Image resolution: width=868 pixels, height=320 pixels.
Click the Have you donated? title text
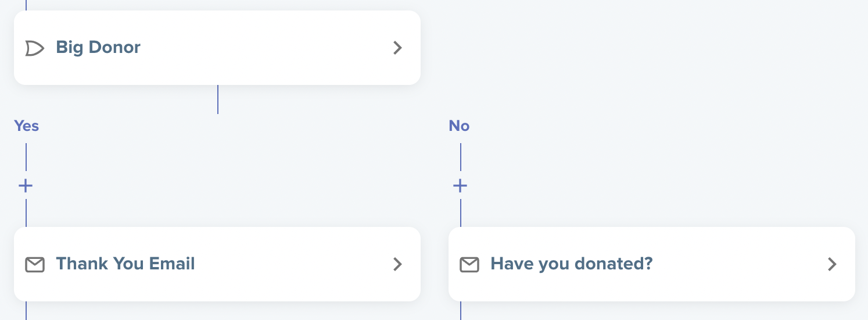coord(572,264)
